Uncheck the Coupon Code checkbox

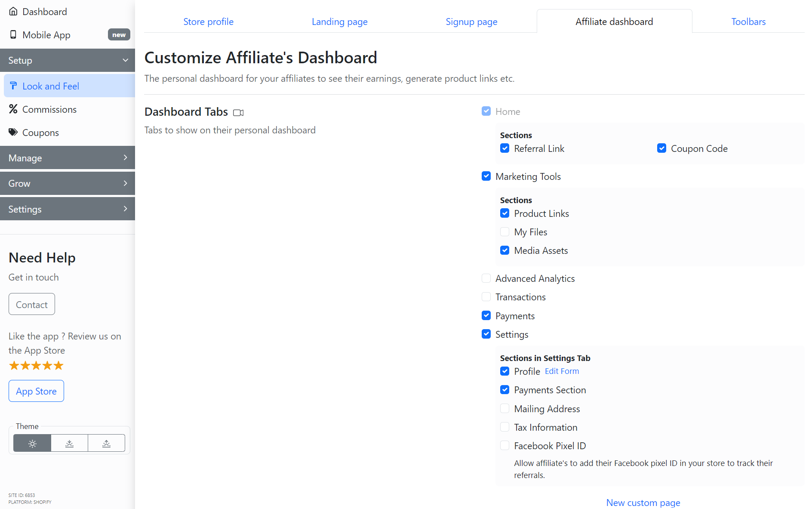pyautogui.click(x=661, y=148)
